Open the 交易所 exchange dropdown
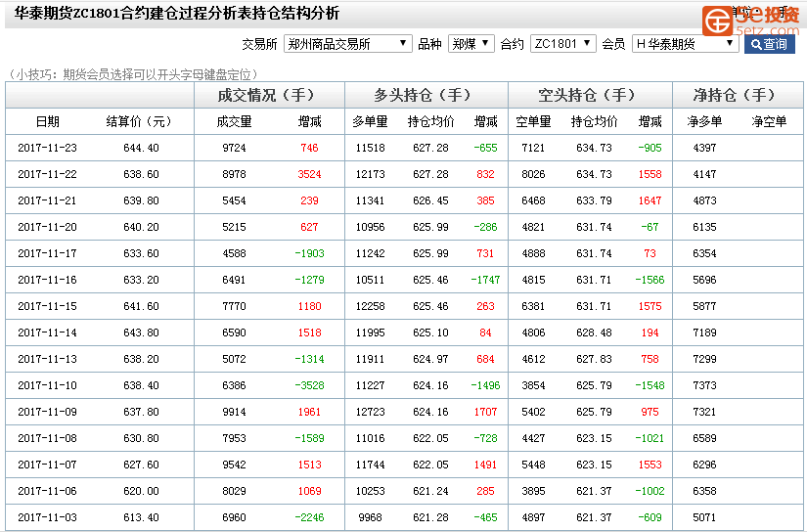This screenshot has height=532, width=807. [348, 44]
